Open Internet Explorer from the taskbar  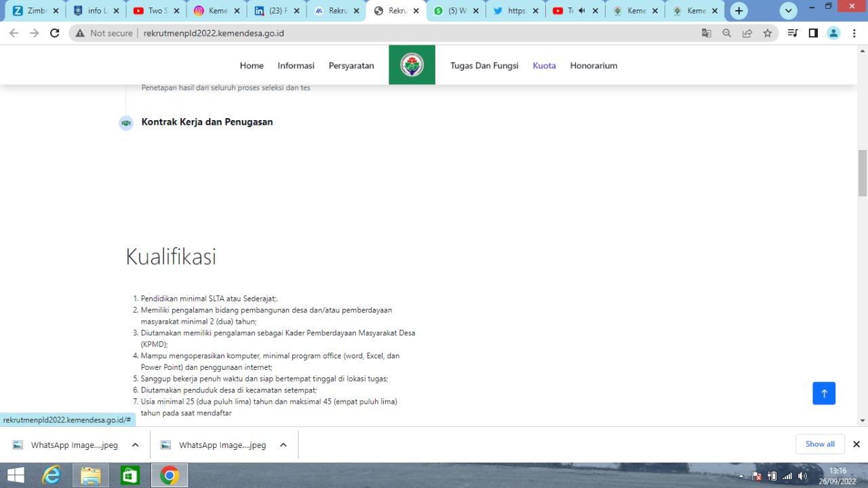click(52, 475)
